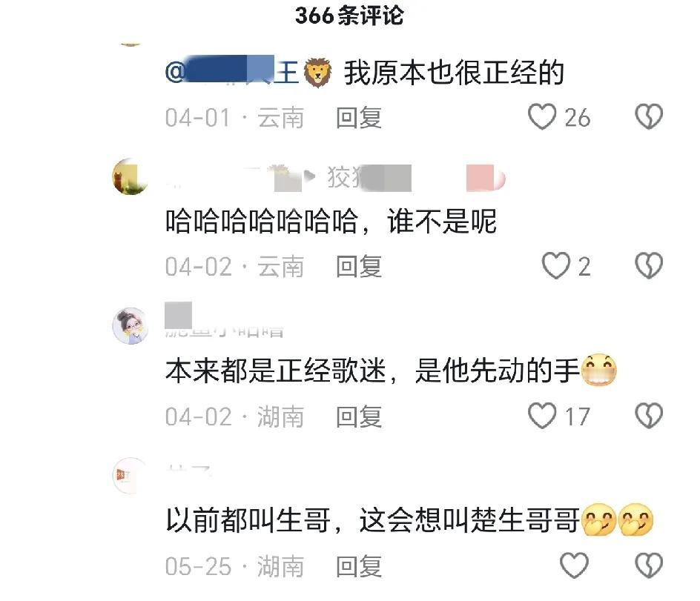Like the 以前都叫生哥 comment
This screenshot has height=601, width=700.
click(574, 565)
